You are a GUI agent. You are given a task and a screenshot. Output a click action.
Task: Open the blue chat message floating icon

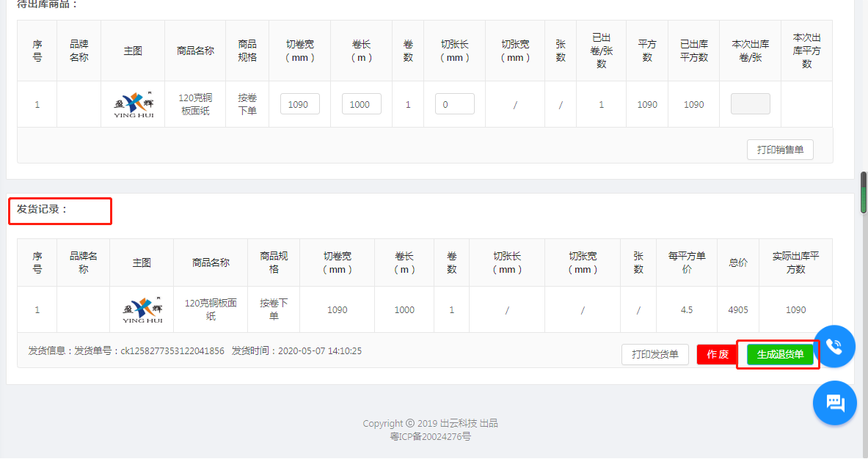pos(835,403)
